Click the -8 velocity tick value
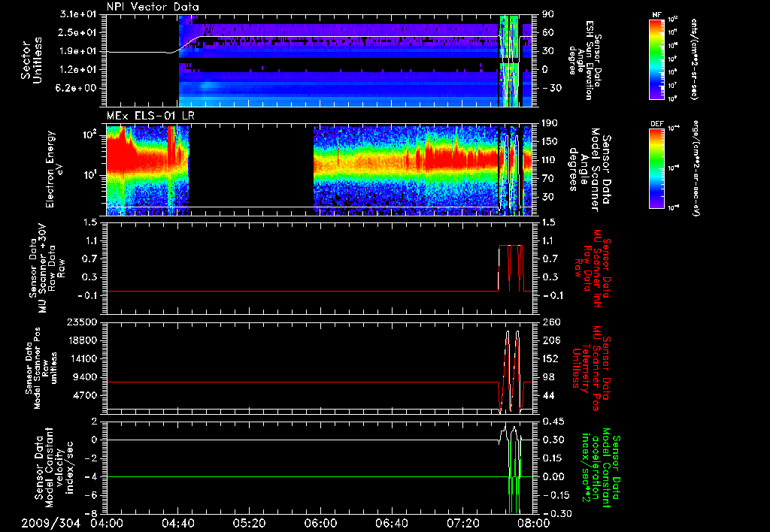 click(x=92, y=514)
